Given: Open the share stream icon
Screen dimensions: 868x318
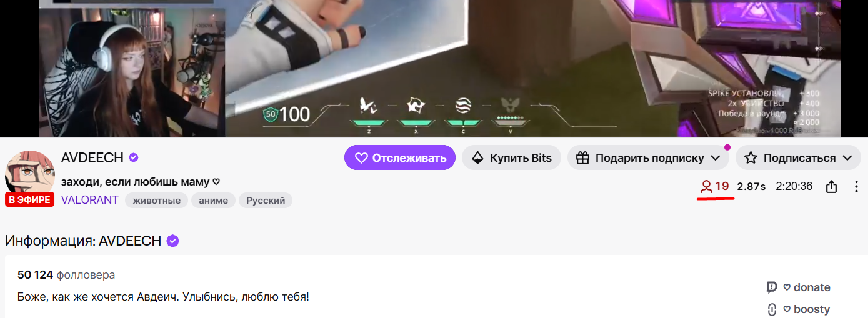Looking at the screenshot, I should pos(831,186).
